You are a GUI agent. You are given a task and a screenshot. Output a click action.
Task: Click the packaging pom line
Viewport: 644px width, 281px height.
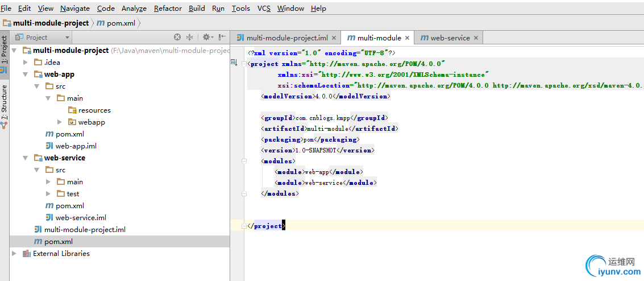point(310,139)
